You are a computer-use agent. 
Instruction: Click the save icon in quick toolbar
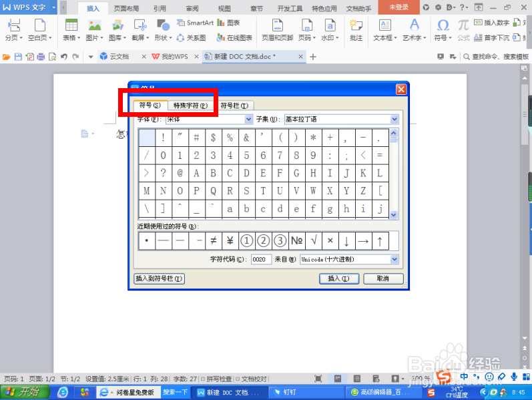coord(18,57)
